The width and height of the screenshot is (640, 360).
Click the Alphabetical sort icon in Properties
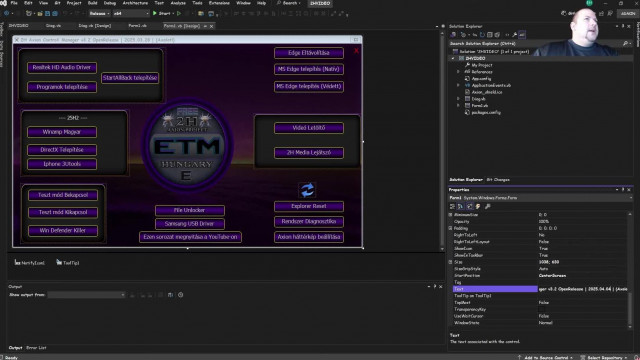coord(460,207)
